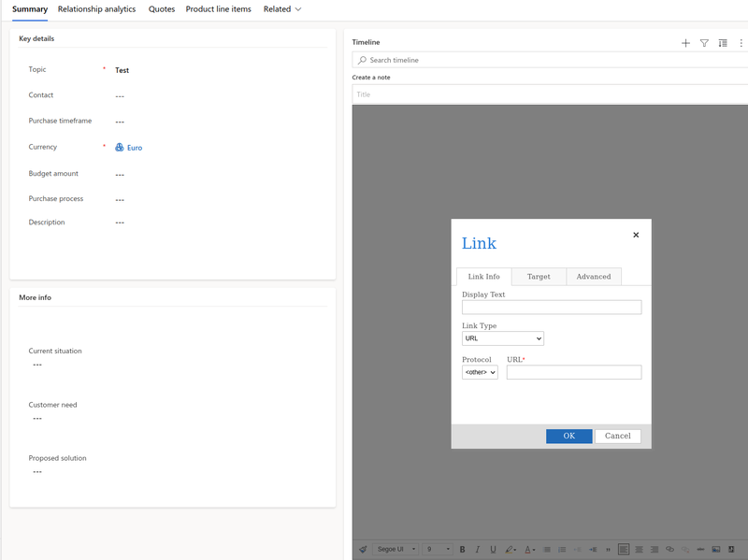748x560 pixels.
Task: Click the Customer need field value
Action: [x=37, y=419]
